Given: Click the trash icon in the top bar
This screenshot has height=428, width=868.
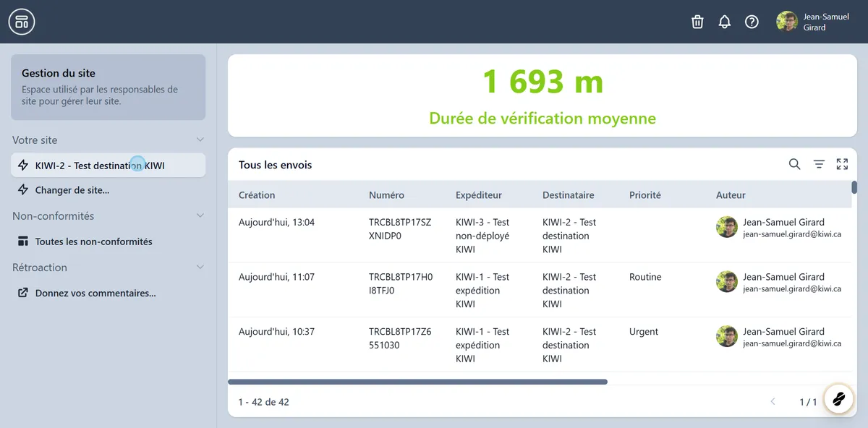Looking at the screenshot, I should coord(697,22).
